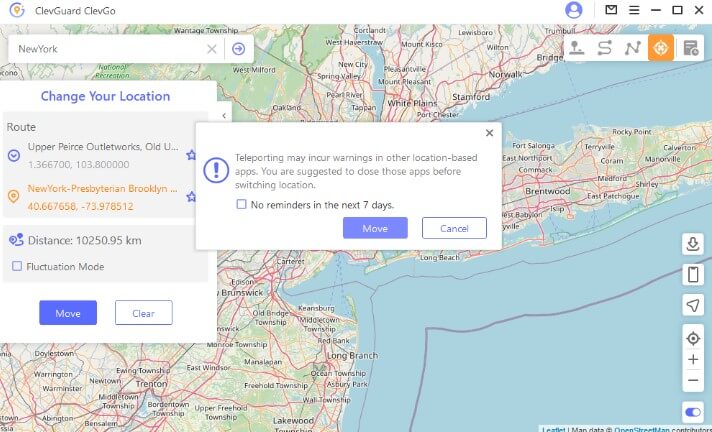Zoom out the map with minus
This screenshot has width=712, height=432.
(x=693, y=380)
